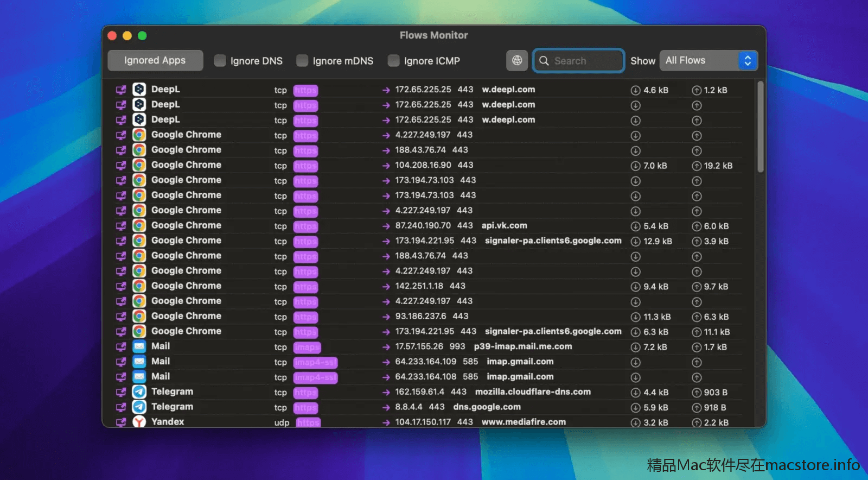Open the Ignored Apps list
The width and height of the screenshot is (868, 480).
pos(155,60)
